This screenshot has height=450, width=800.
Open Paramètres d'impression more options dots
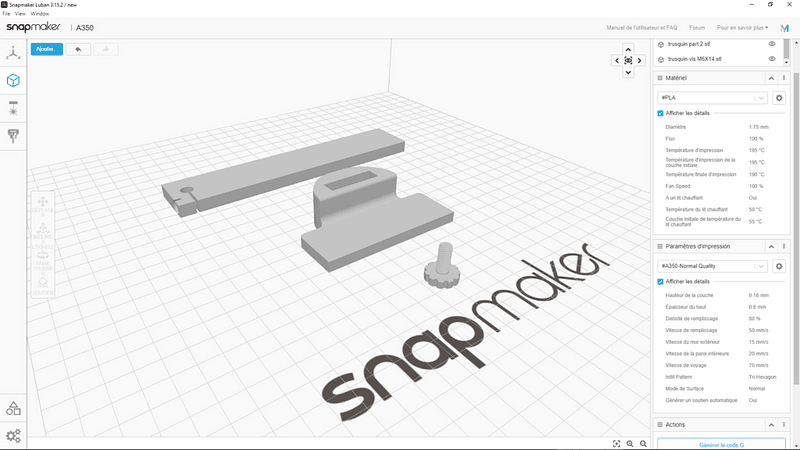[784, 246]
